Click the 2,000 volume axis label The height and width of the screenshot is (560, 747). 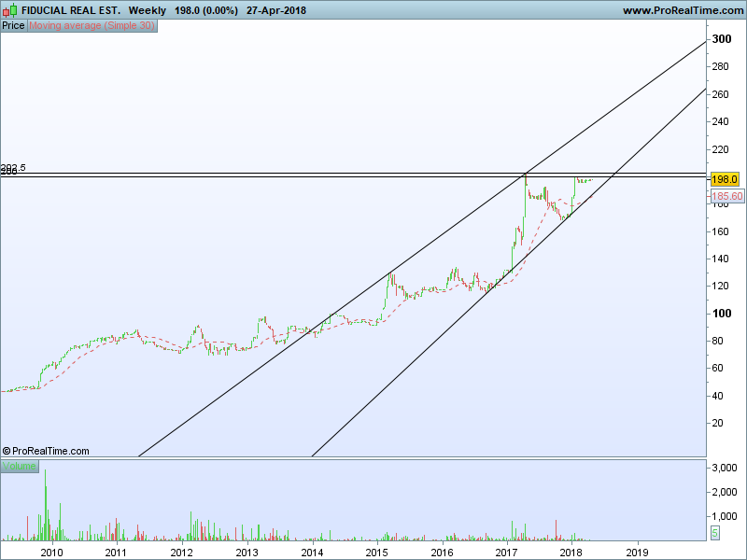725,492
